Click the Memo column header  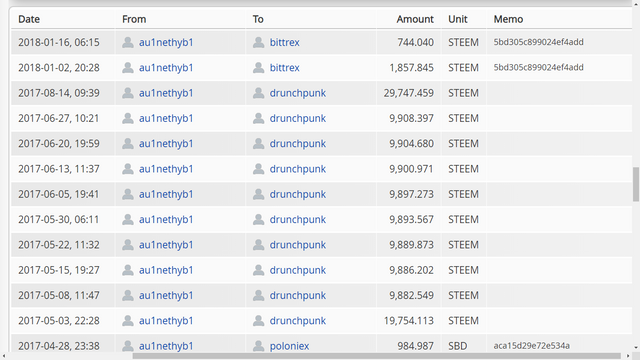click(508, 19)
